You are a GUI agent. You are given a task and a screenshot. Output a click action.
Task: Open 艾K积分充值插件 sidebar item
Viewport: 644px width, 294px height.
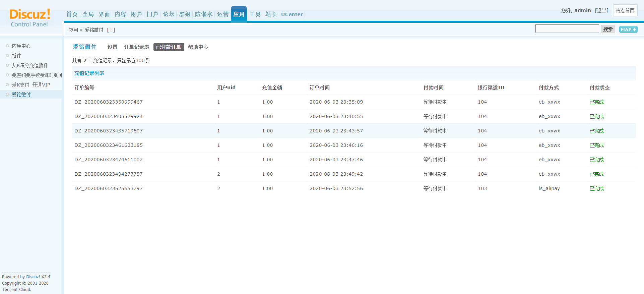click(x=30, y=65)
